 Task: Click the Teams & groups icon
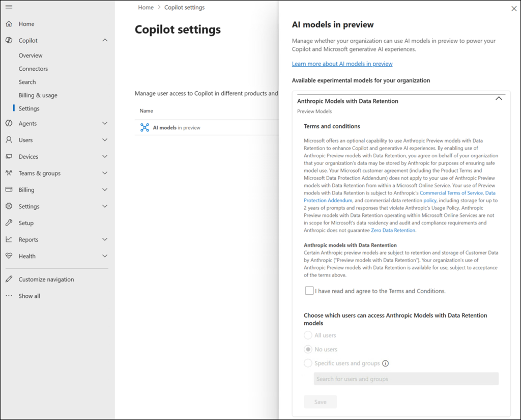tap(9, 173)
